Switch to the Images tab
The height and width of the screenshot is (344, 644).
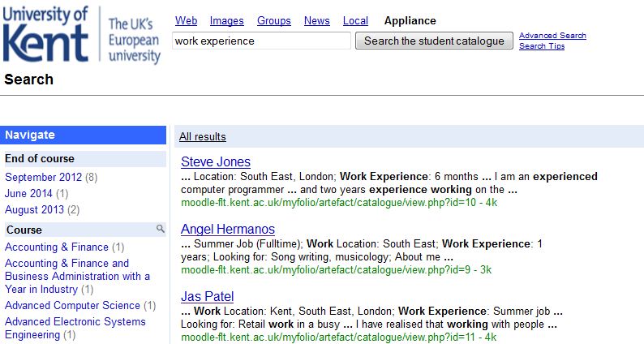226,20
